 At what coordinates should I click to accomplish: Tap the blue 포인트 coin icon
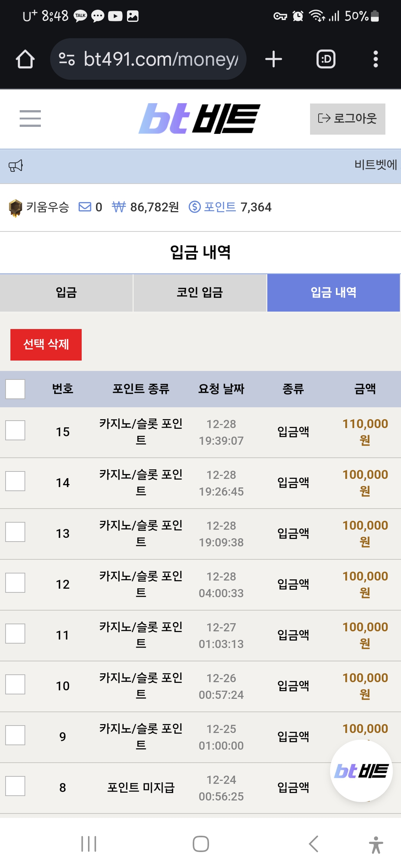[195, 207]
